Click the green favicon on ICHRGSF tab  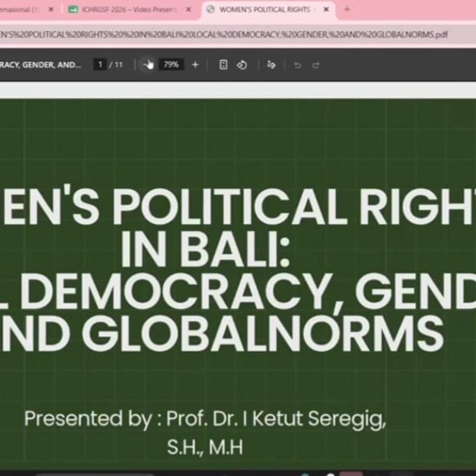73,9
